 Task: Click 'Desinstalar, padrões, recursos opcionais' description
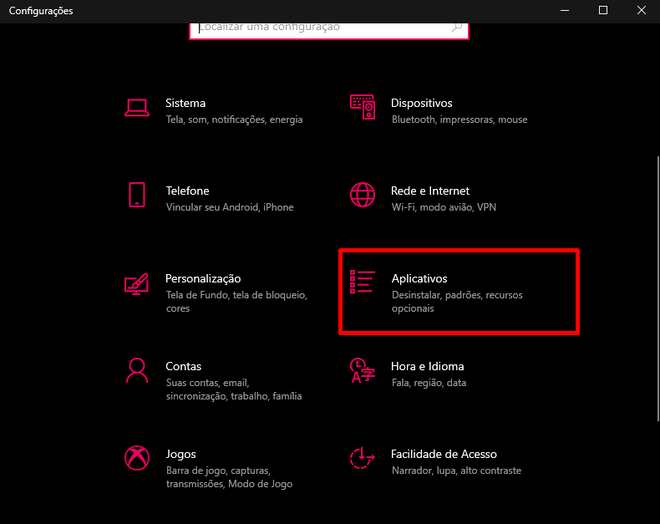[457, 301]
